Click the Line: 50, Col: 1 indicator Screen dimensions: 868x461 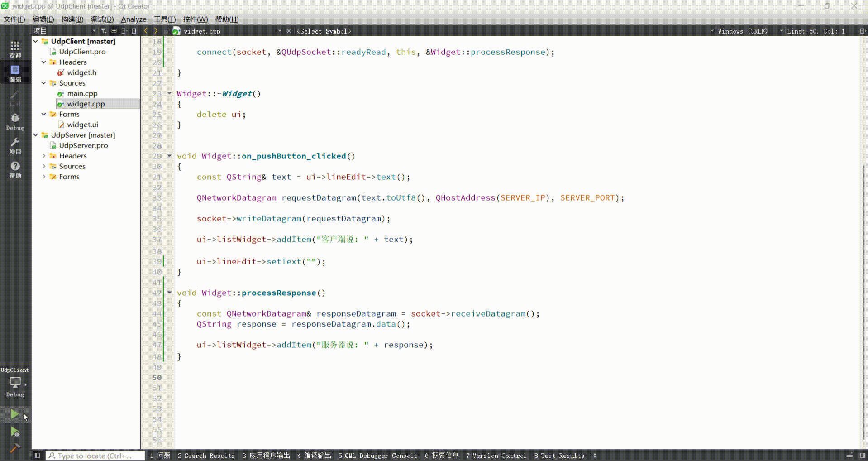pos(816,31)
